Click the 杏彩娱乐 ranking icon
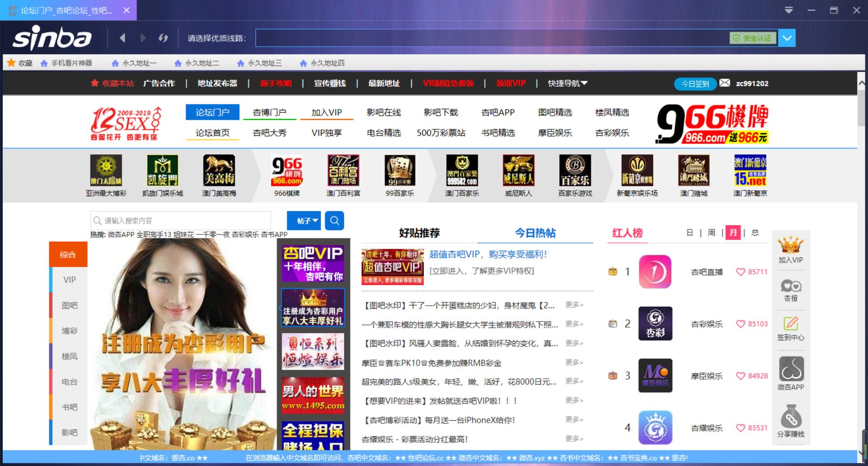The width and height of the screenshot is (868, 466). click(655, 323)
